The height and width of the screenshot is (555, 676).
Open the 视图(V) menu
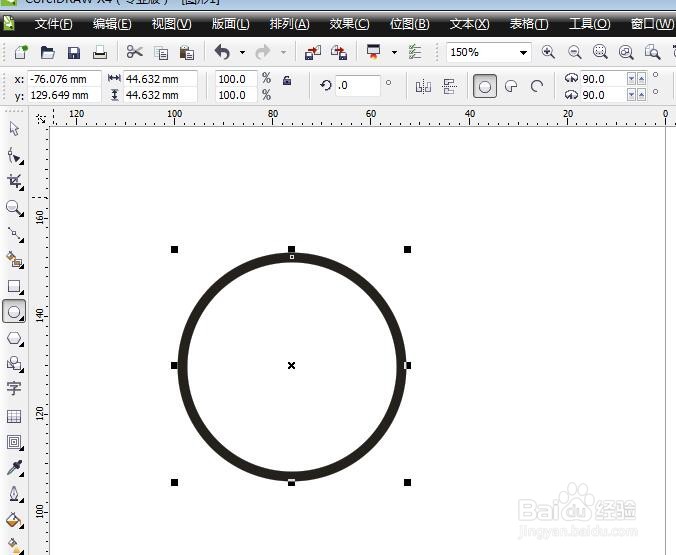point(172,24)
